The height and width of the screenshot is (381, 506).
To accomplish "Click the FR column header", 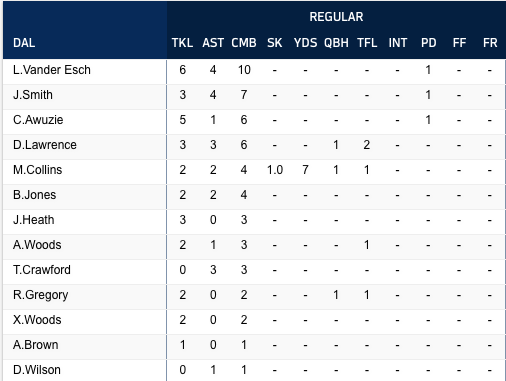I will [x=490, y=43].
